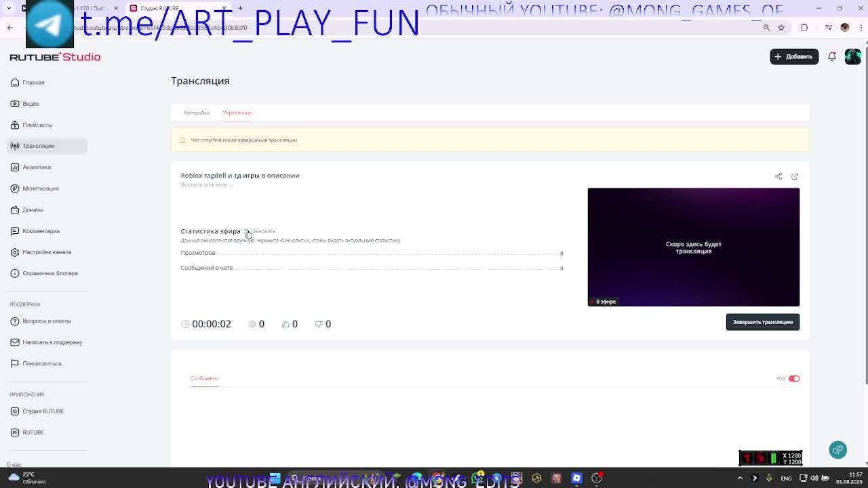
Task: Click the thumbs down dislikes counter
Action: (323, 324)
